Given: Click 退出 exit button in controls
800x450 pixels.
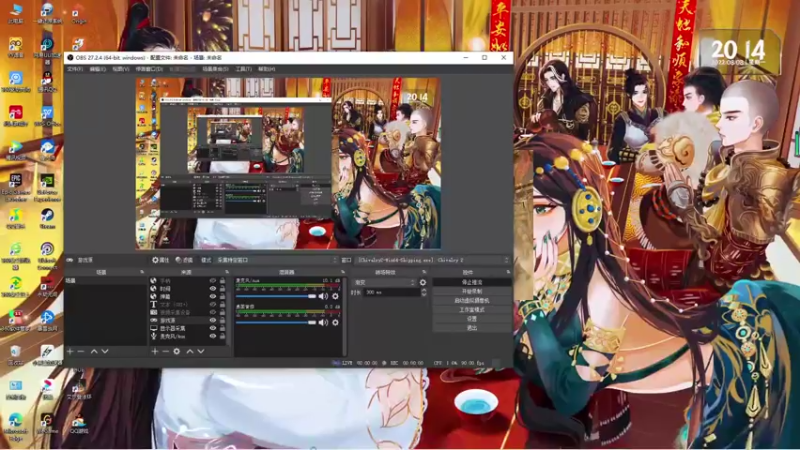Looking at the screenshot, I should pos(472,328).
